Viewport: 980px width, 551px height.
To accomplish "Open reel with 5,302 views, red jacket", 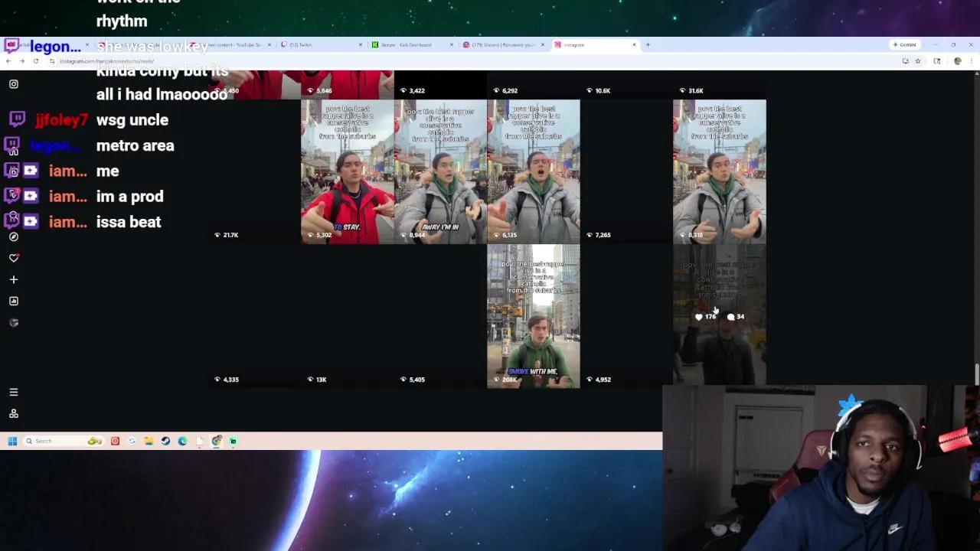I will pyautogui.click(x=348, y=171).
